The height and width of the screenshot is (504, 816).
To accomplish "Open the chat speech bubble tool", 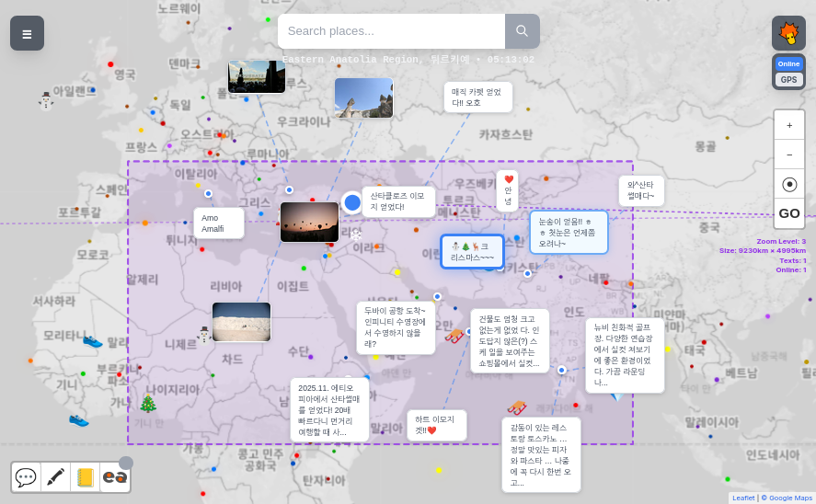I will (x=26, y=477).
